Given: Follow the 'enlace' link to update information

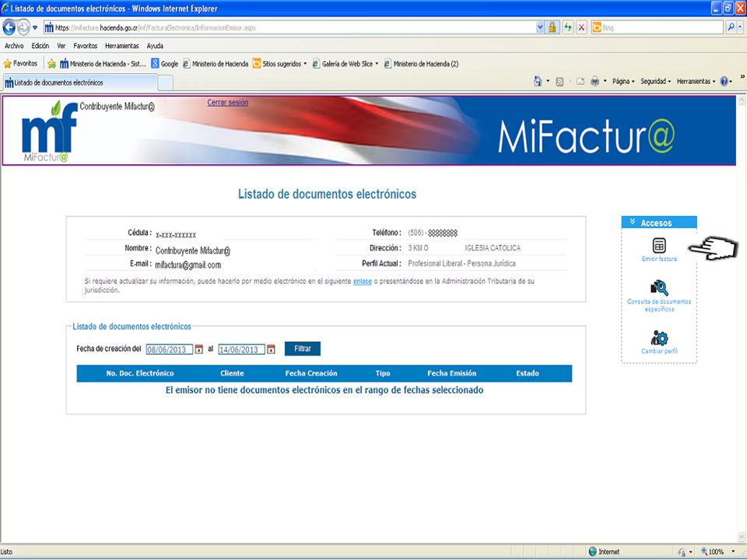Looking at the screenshot, I should pos(362,282).
